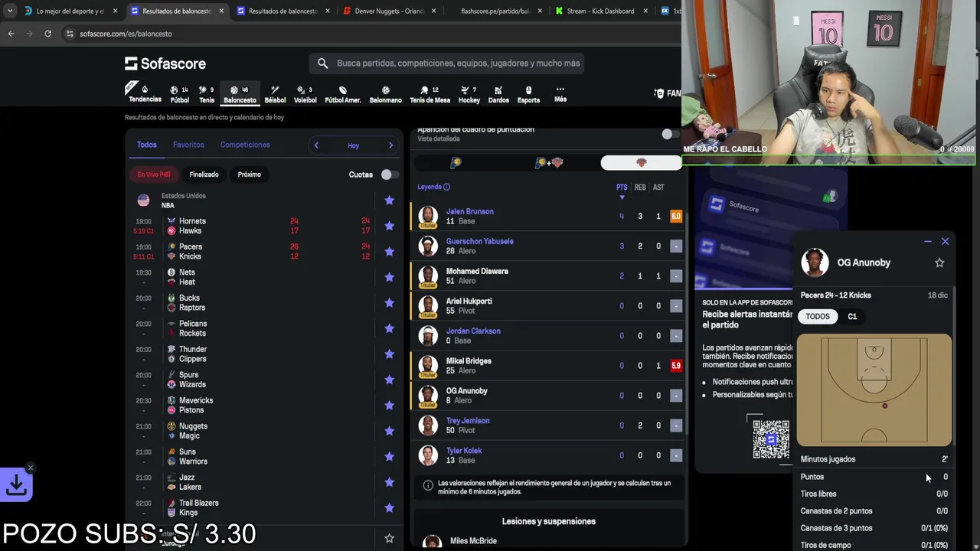Switch to the Todos tab
The height and width of the screenshot is (551, 980).
pyautogui.click(x=146, y=145)
